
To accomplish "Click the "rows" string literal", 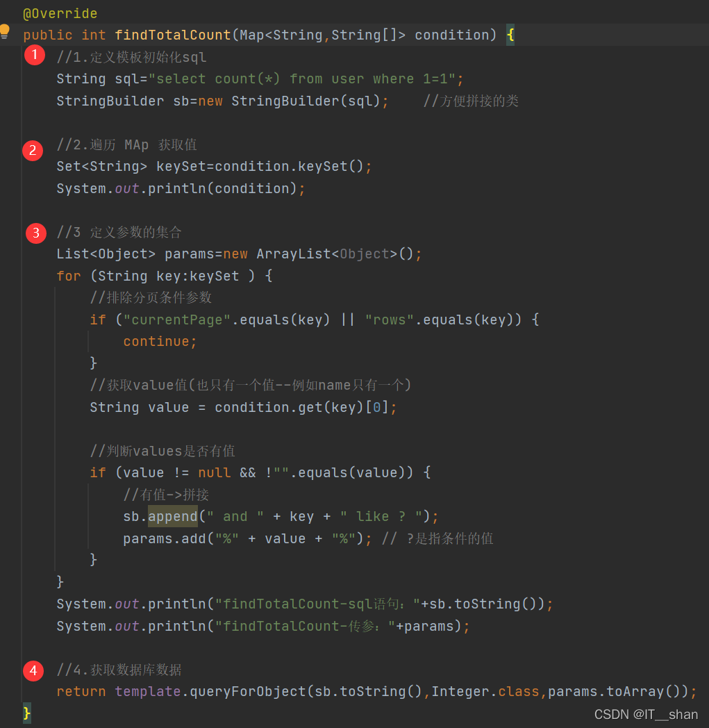I will (x=390, y=320).
